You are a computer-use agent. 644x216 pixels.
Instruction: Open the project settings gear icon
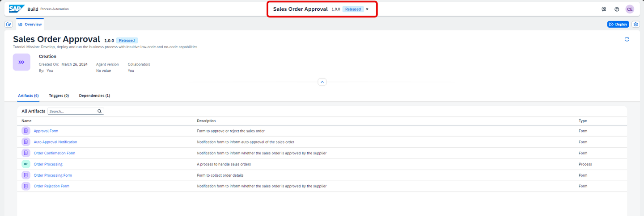[636, 24]
